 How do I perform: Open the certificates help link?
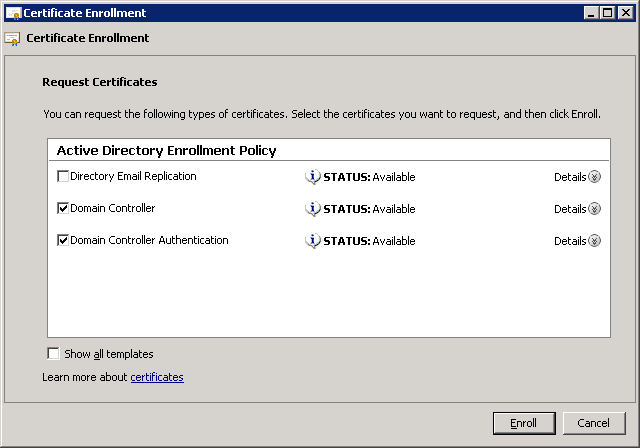tap(157, 377)
